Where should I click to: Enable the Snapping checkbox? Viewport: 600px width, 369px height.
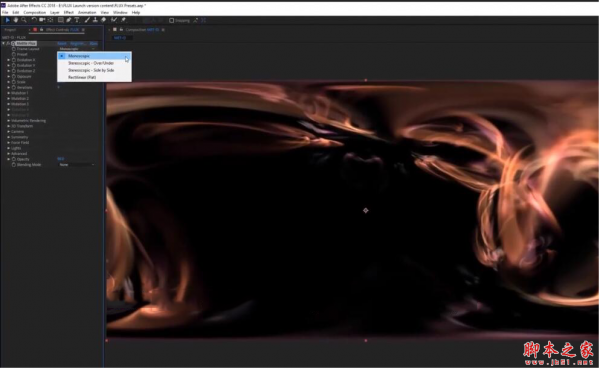171,20
